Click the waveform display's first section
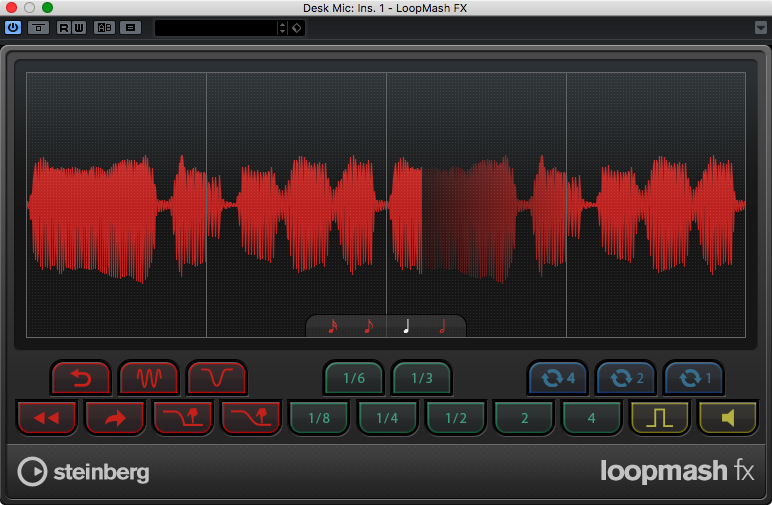Screen dimensions: 772x505 116,205
